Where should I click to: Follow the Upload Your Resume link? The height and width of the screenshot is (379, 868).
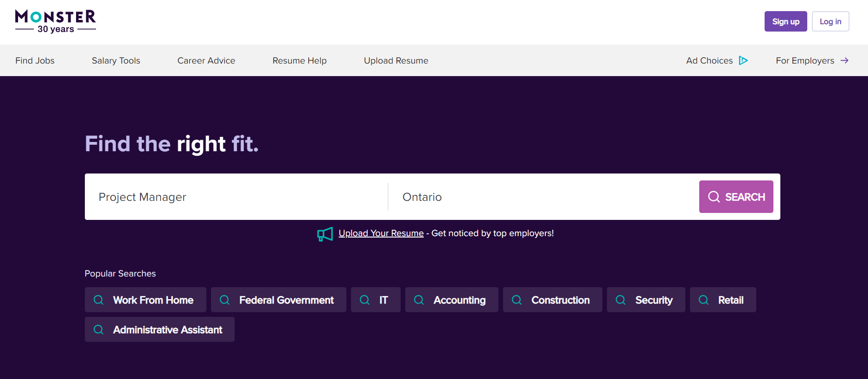pyautogui.click(x=381, y=233)
